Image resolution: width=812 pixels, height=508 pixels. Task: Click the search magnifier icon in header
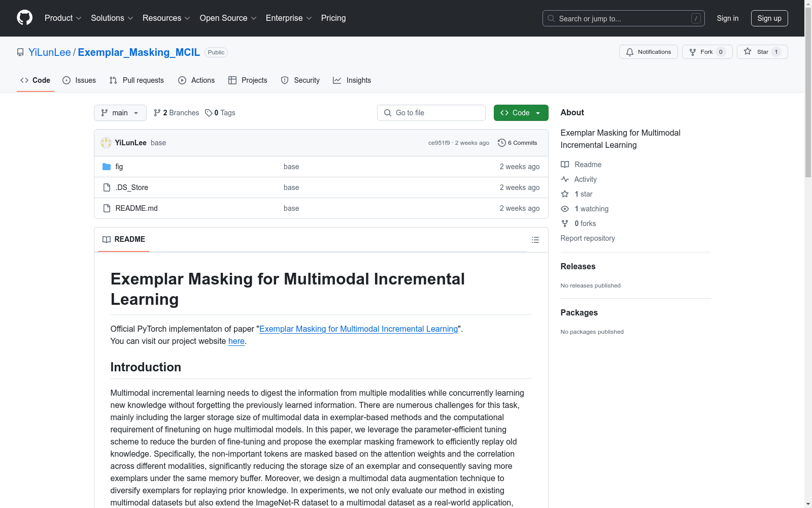click(x=551, y=18)
